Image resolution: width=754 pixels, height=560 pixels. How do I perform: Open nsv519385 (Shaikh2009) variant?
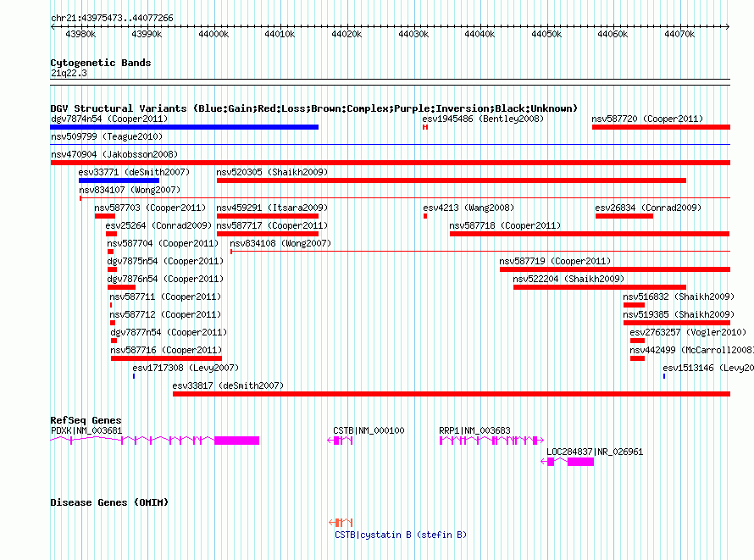[x=679, y=314]
